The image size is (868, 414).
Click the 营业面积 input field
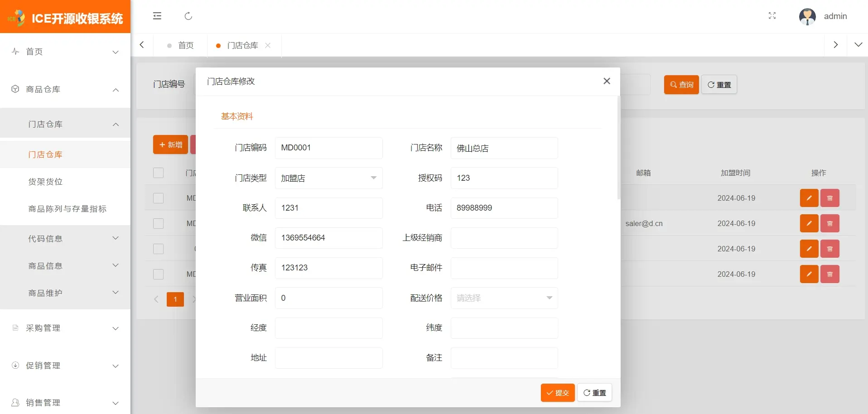pyautogui.click(x=329, y=298)
